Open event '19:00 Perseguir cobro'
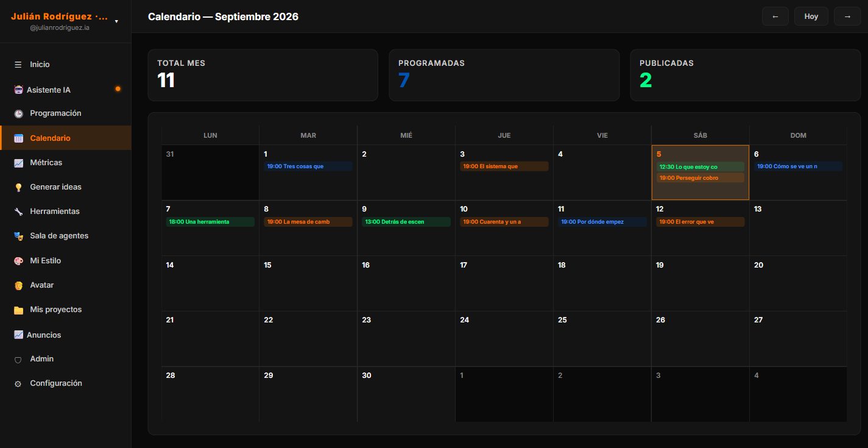 700,178
